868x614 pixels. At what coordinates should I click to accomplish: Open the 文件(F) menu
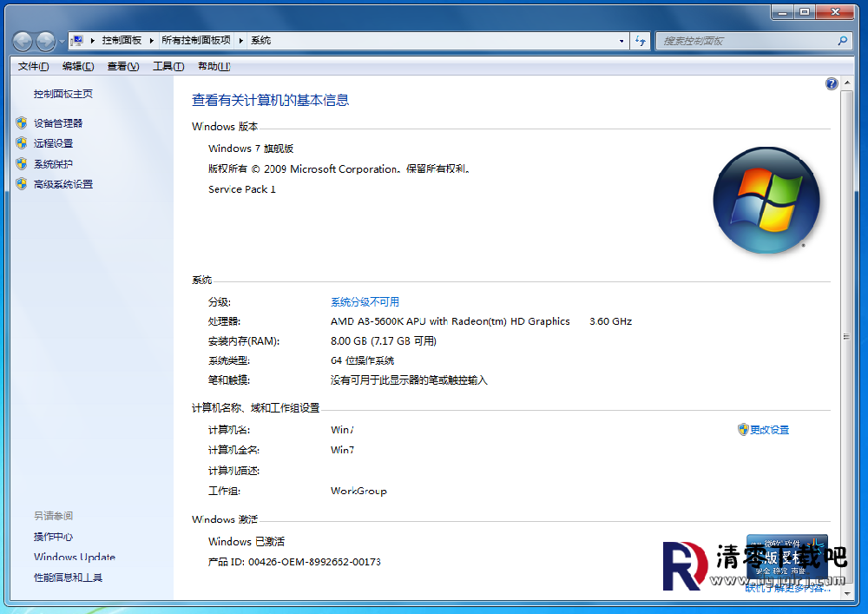click(33, 67)
